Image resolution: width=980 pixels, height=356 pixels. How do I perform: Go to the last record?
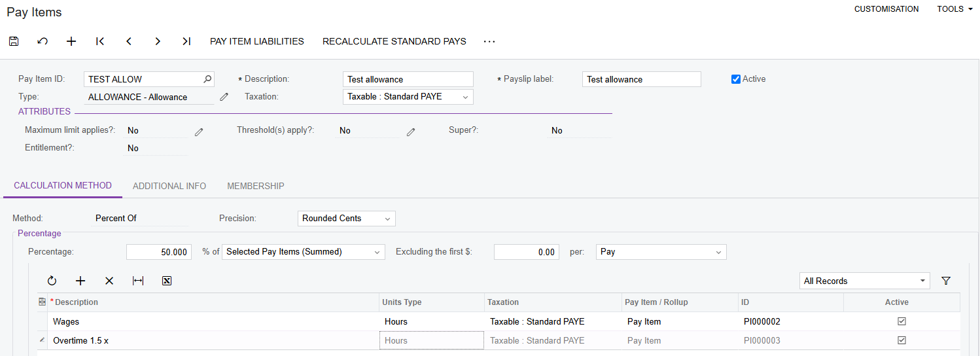[x=186, y=41]
